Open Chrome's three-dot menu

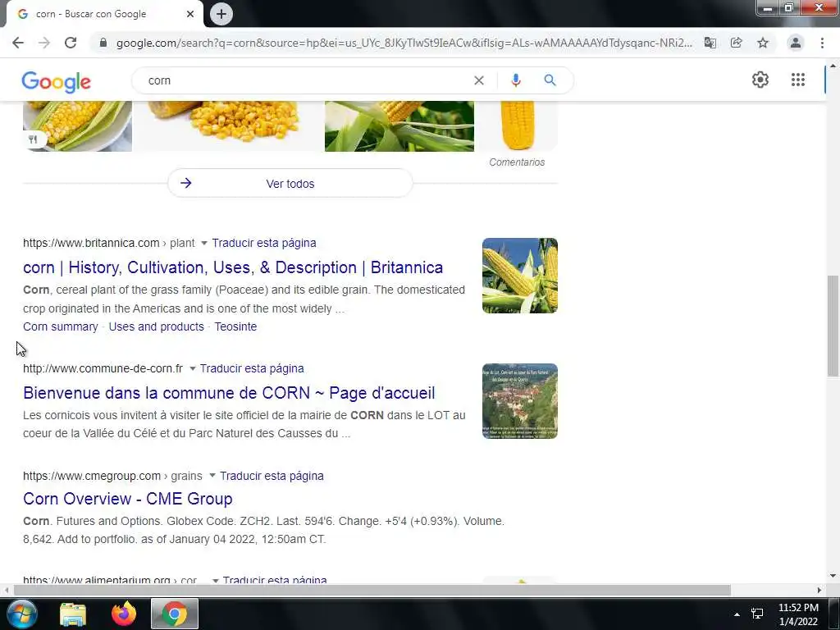point(822,43)
